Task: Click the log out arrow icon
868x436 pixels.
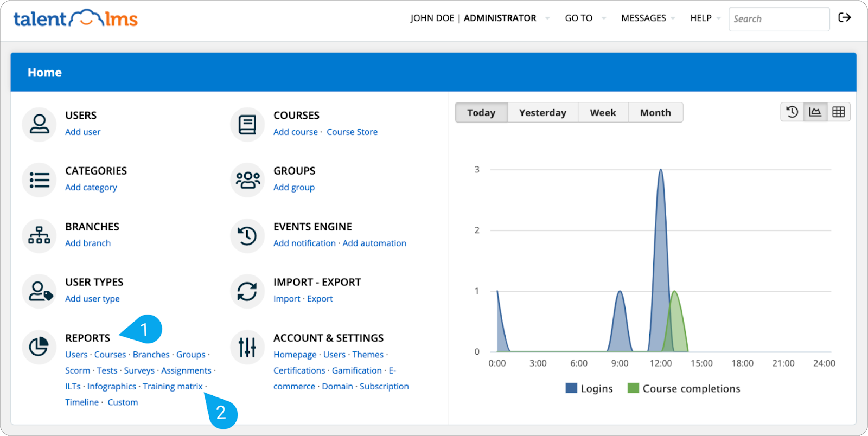Action: coord(845,17)
